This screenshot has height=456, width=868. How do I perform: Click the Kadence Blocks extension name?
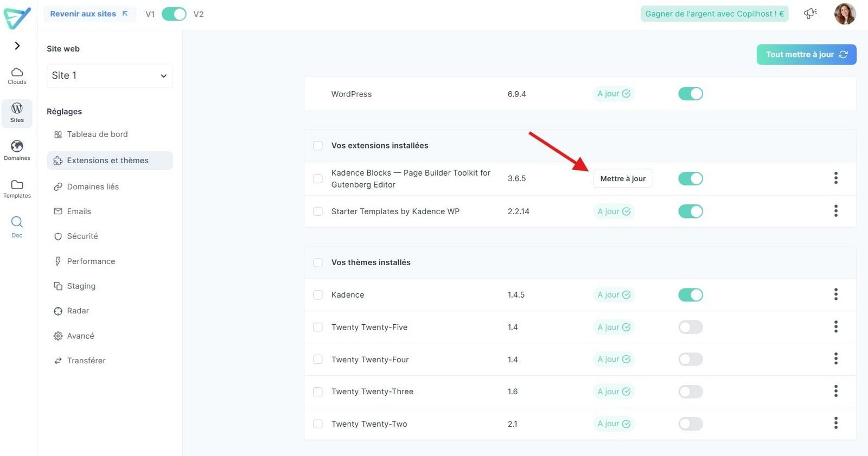coord(411,179)
